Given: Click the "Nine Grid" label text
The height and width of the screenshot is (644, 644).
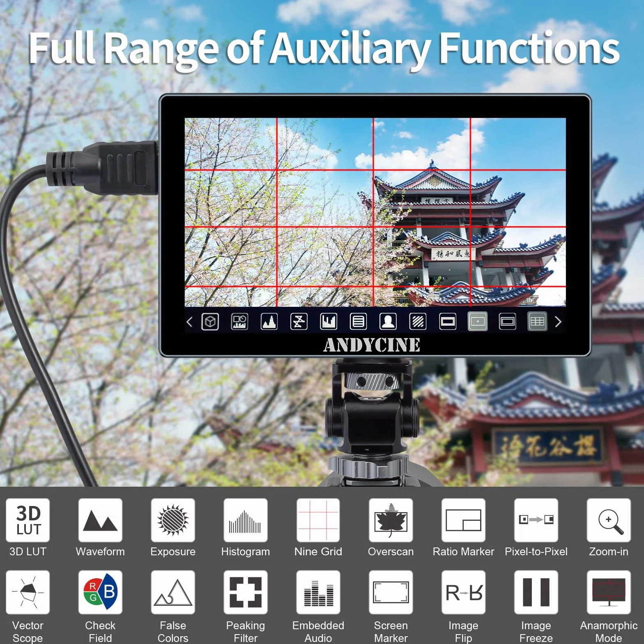Looking at the screenshot, I should [318, 552].
